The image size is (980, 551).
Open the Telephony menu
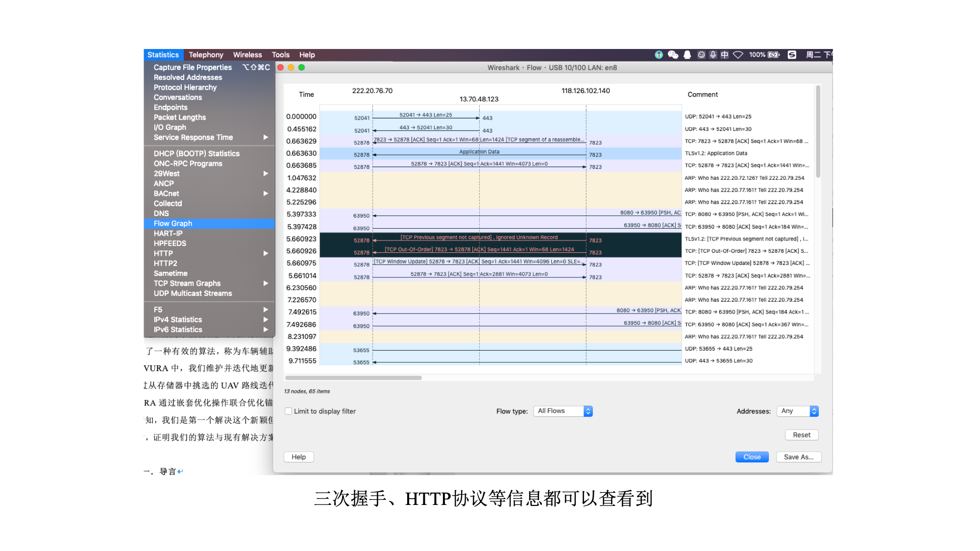tap(206, 55)
